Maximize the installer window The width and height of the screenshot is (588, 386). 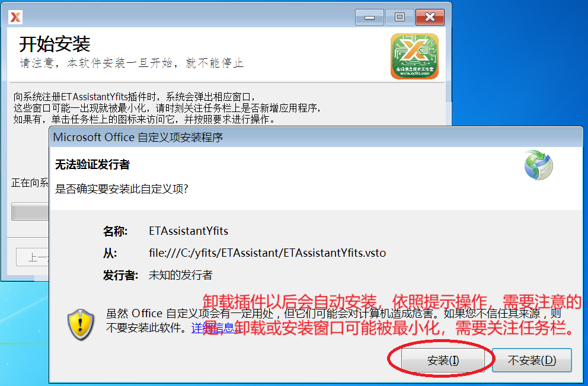[400, 17]
